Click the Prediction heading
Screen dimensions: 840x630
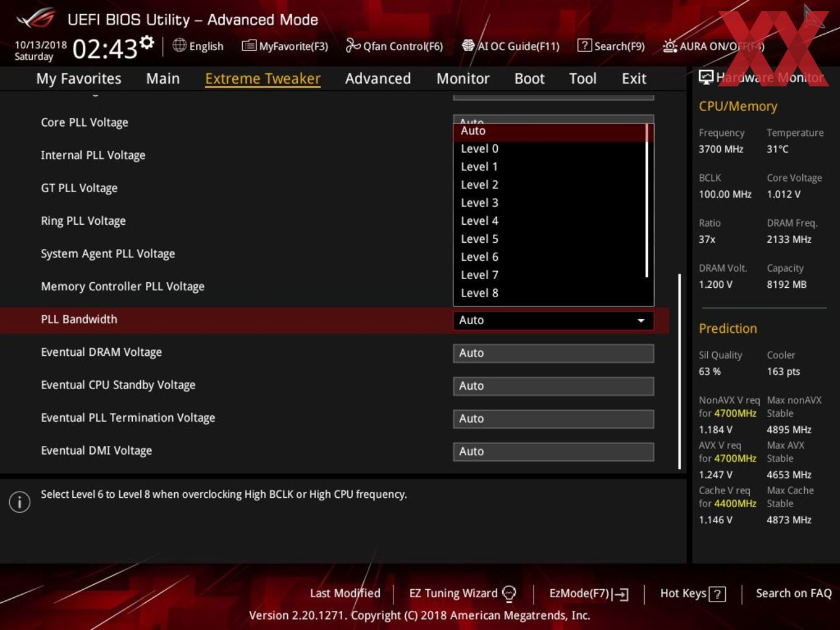coord(728,329)
